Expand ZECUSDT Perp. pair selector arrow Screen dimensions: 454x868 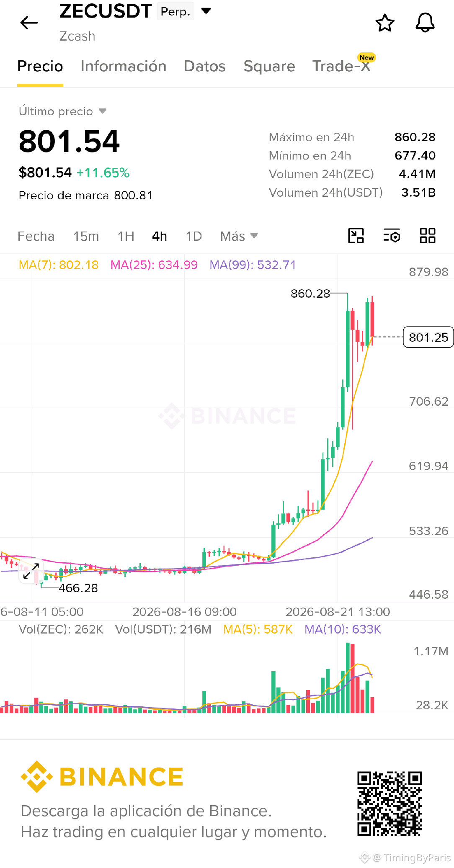coord(206,11)
